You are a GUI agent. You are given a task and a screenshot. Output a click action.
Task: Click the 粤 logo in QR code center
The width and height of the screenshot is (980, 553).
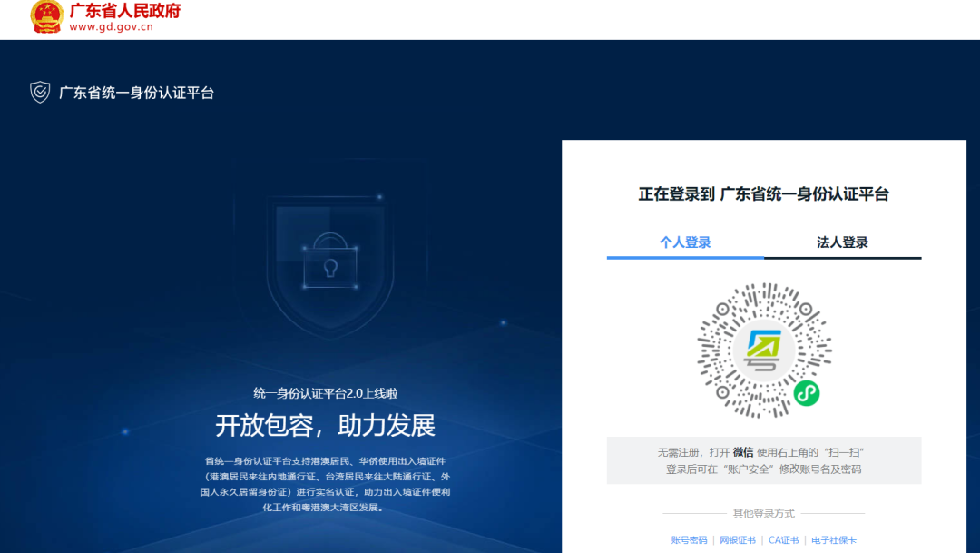pos(764,348)
